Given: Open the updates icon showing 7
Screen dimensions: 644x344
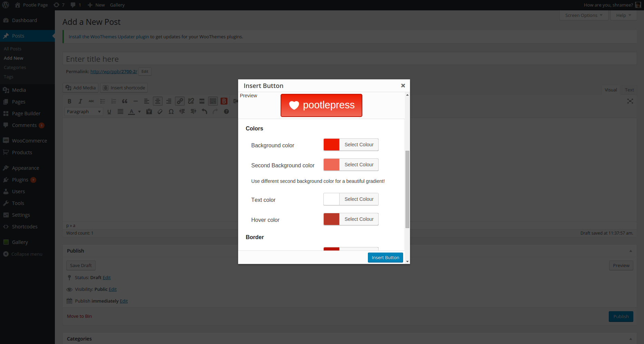Looking at the screenshot, I should click(59, 5).
